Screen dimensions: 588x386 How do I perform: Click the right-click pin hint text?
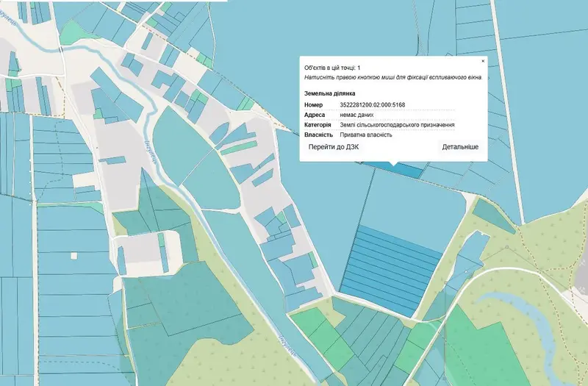(393, 77)
